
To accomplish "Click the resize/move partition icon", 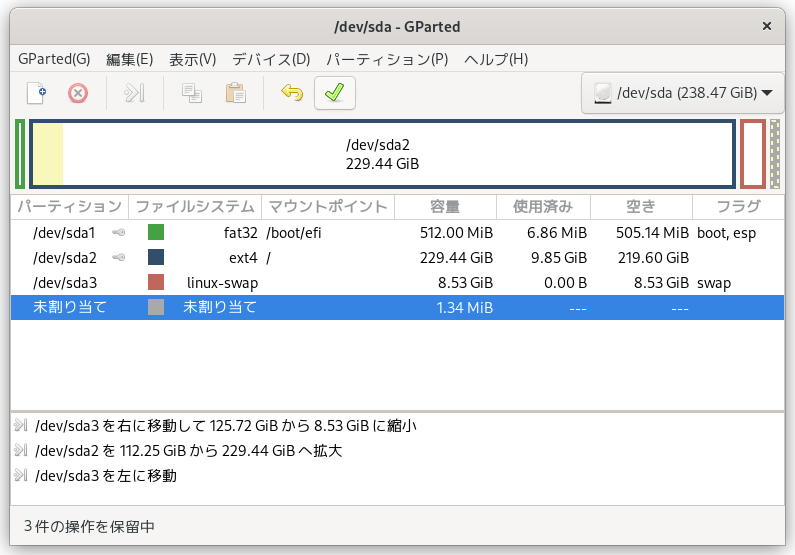I will [135, 93].
